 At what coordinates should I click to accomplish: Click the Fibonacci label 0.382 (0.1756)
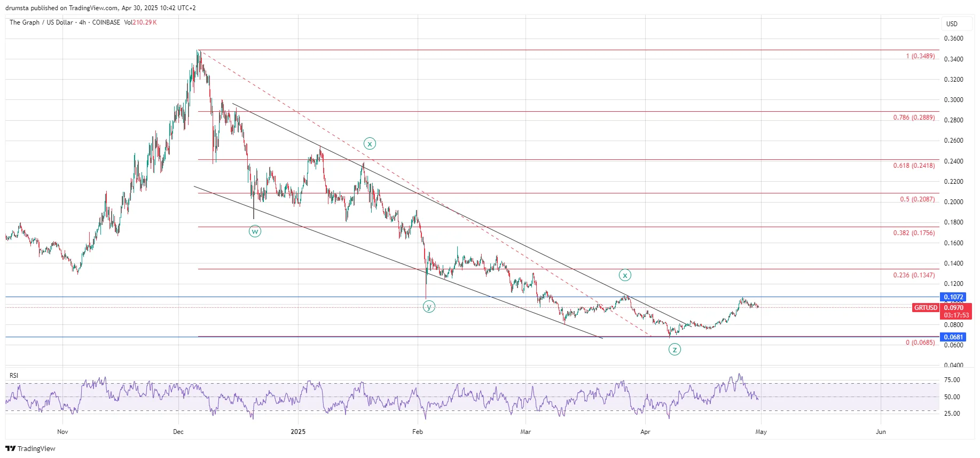click(x=914, y=233)
